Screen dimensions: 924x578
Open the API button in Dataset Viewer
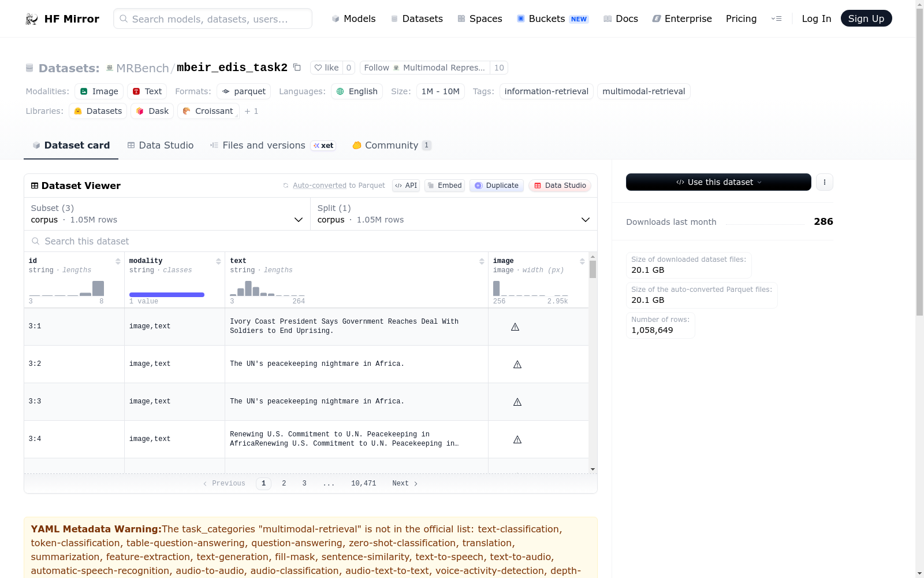[406, 186]
